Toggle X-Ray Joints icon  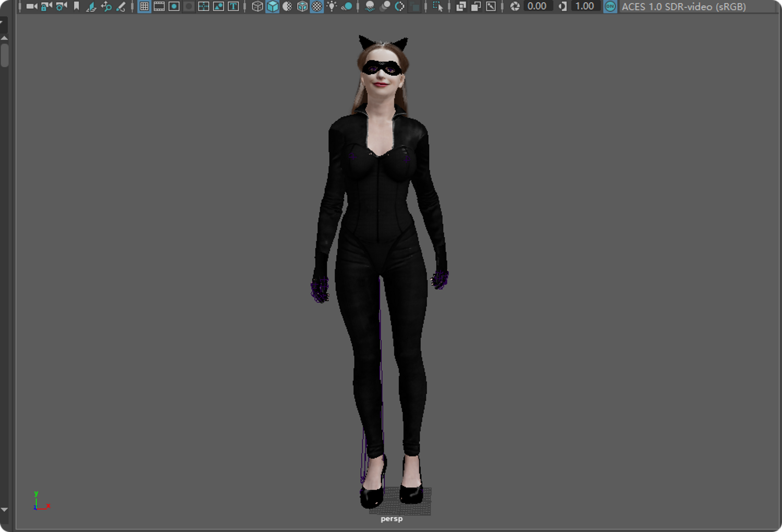(x=491, y=6)
